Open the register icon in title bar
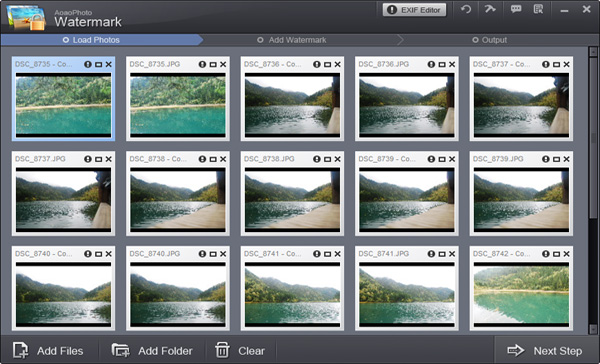 538,9
